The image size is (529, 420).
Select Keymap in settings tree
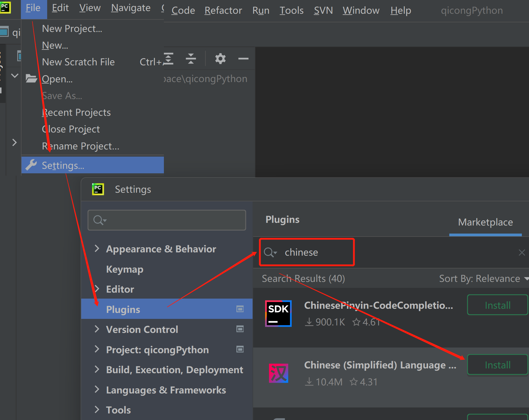pos(124,269)
